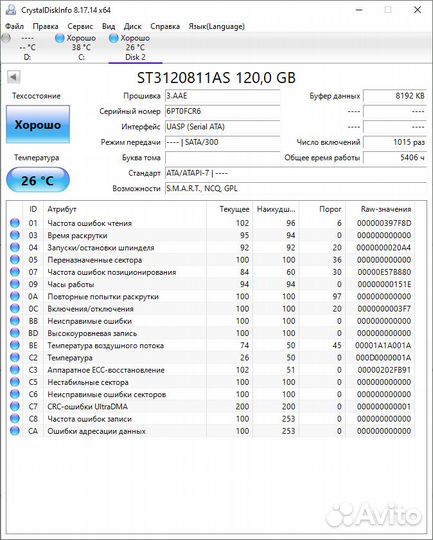Click status orb for attribute 03 spin-up time
This screenshot has height=540, width=433.
tap(15, 235)
